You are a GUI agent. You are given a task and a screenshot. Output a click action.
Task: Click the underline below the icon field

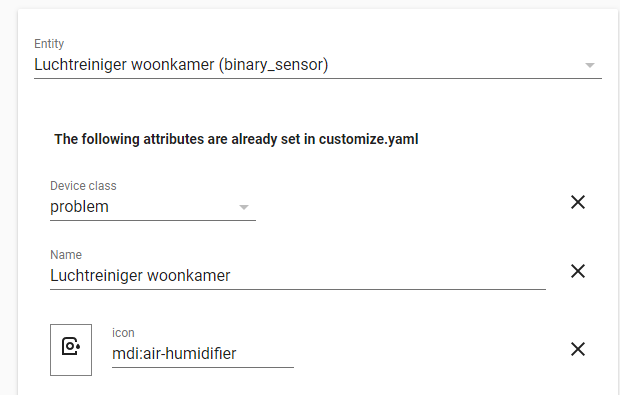coord(203,367)
